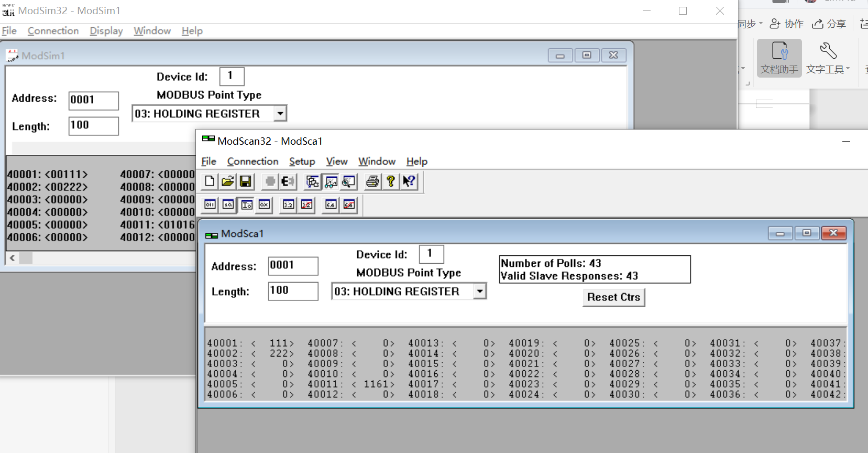
Task: Open Window menu in ModScan32
Action: pos(377,161)
